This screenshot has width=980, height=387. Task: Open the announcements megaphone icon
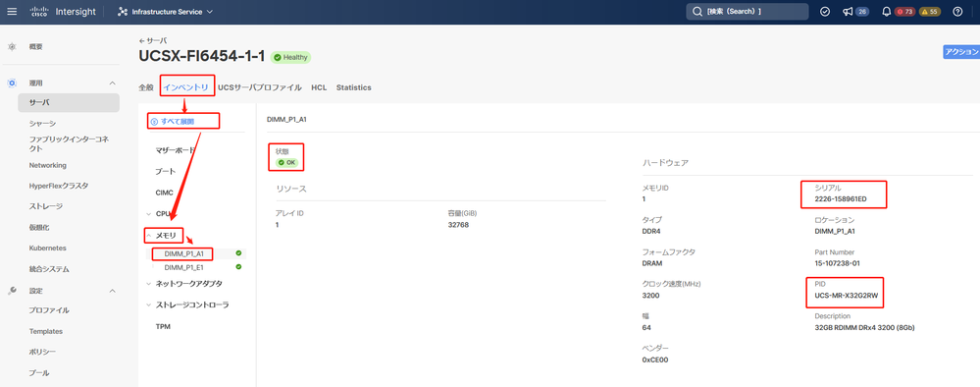[848, 11]
